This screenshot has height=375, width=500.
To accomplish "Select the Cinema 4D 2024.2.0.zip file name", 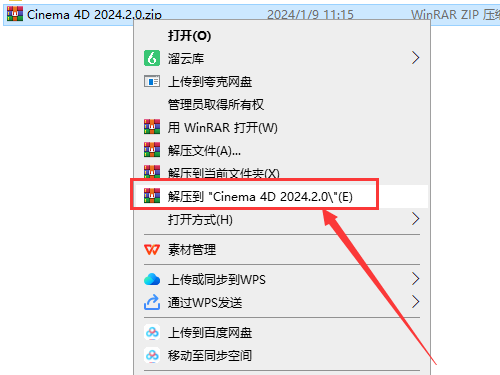I will pos(94,14).
